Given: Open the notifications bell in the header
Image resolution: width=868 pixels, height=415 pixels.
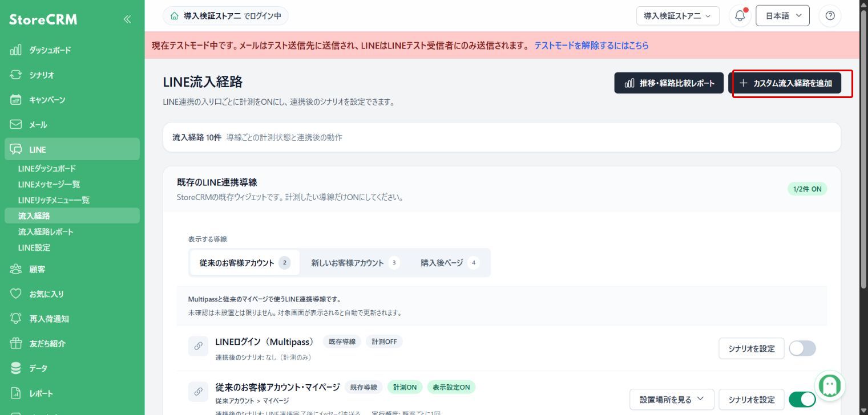Looking at the screenshot, I should point(740,16).
